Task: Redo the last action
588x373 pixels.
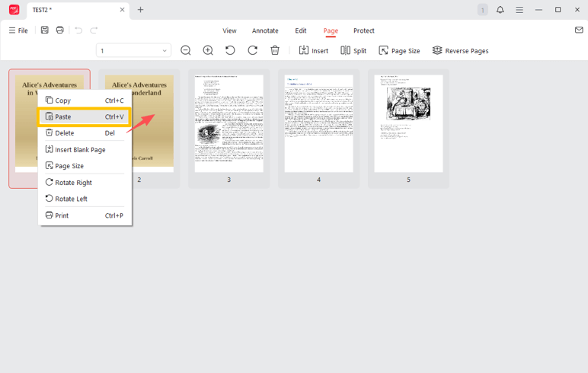Action: pyautogui.click(x=94, y=30)
